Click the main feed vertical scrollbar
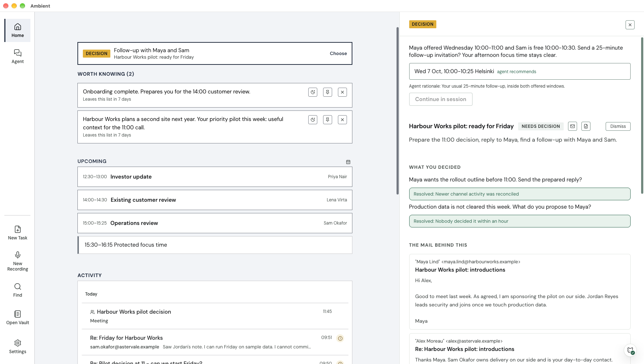Viewport: 644px width, 364px height. tap(397, 111)
